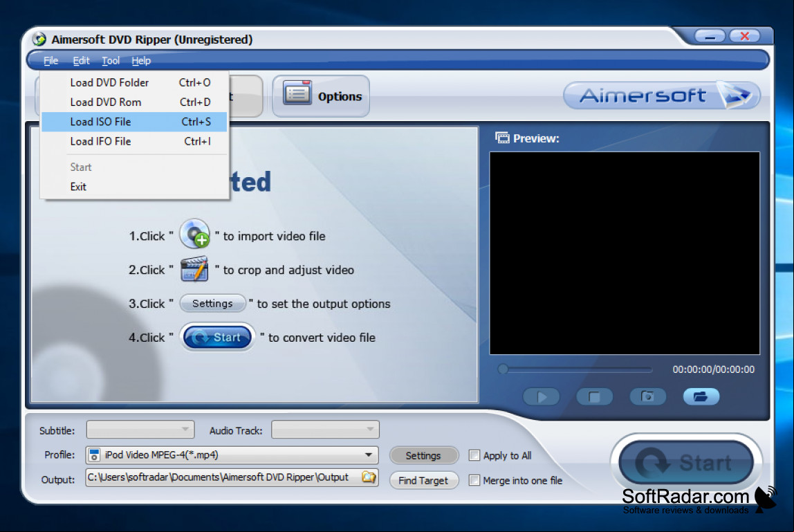The width and height of the screenshot is (794, 532).
Task: Open the File menu
Action: [x=50, y=61]
